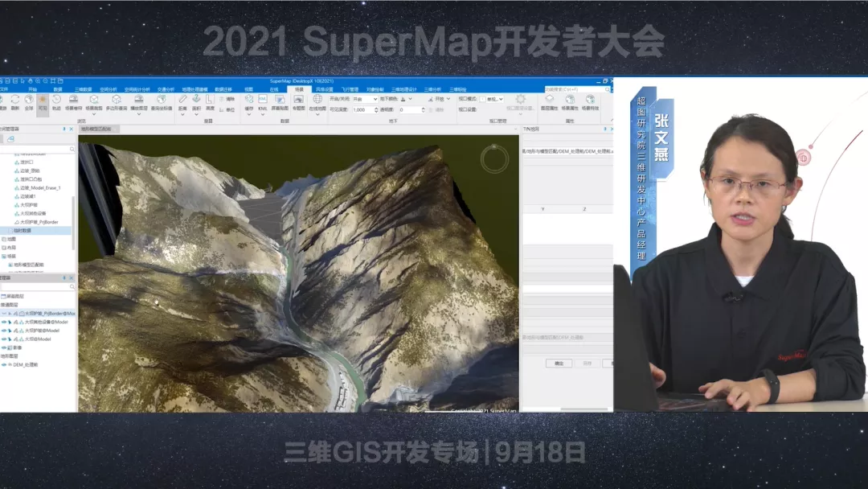
Task: Select the polygon query cube icon
Action: (117, 99)
